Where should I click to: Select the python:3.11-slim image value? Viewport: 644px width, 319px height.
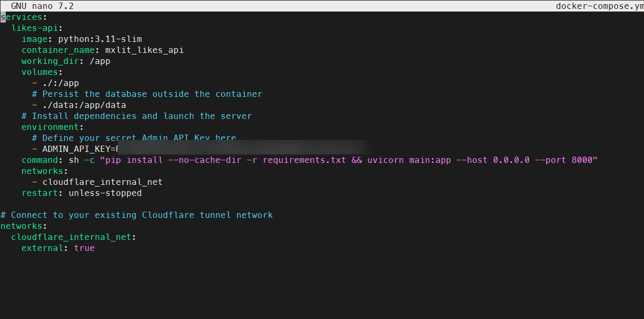100,39
